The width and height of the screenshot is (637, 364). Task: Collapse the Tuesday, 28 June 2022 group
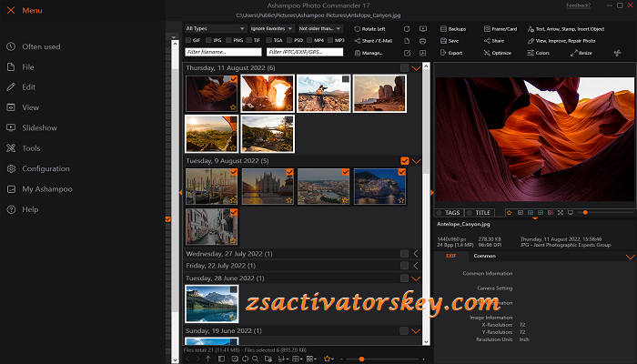tap(416, 278)
